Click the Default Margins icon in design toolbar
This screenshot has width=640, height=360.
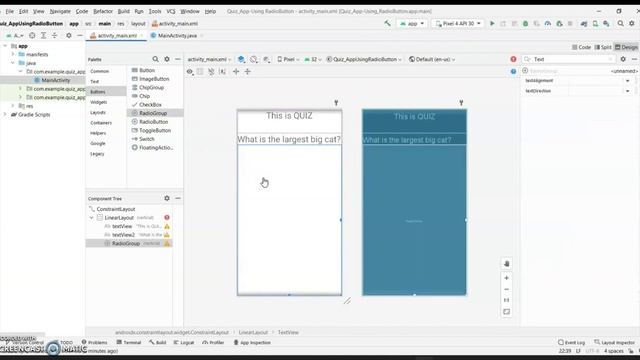[222, 71]
